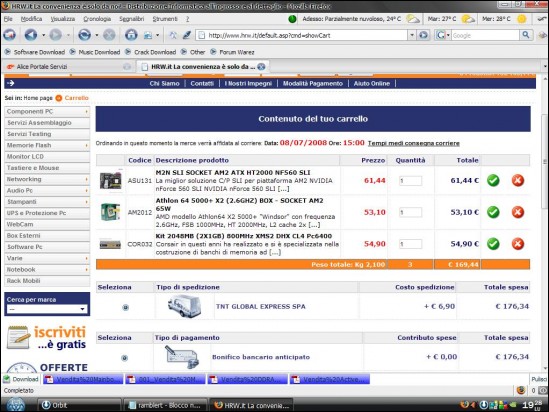Click the Modalità Pagamento navigation link
This screenshot has width=549, height=412.
tap(313, 83)
